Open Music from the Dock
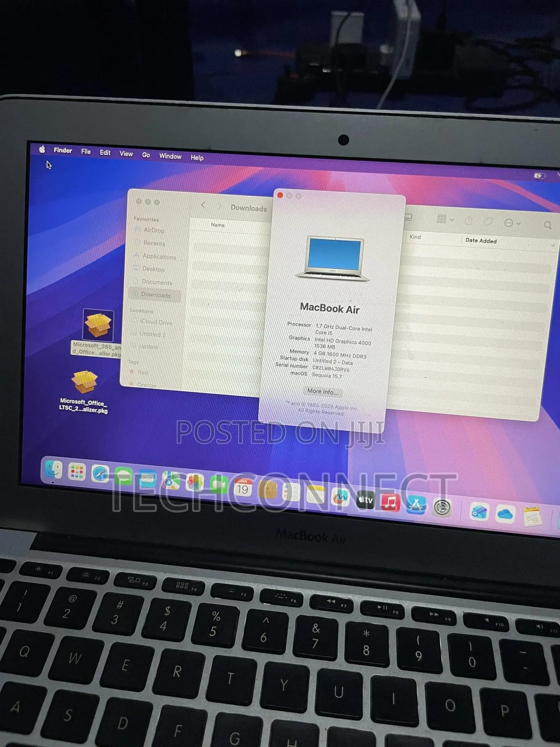 coord(391,502)
